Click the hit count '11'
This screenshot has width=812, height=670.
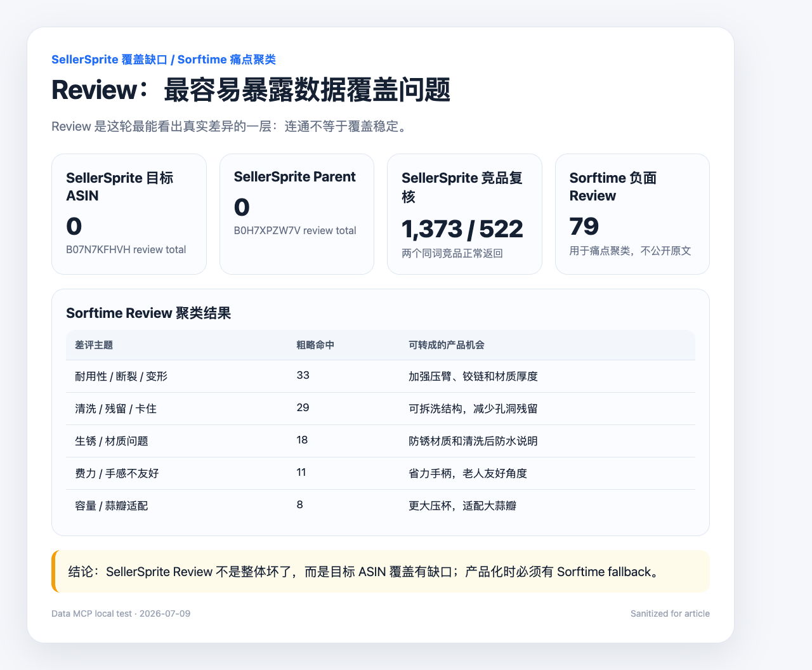(x=301, y=472)
